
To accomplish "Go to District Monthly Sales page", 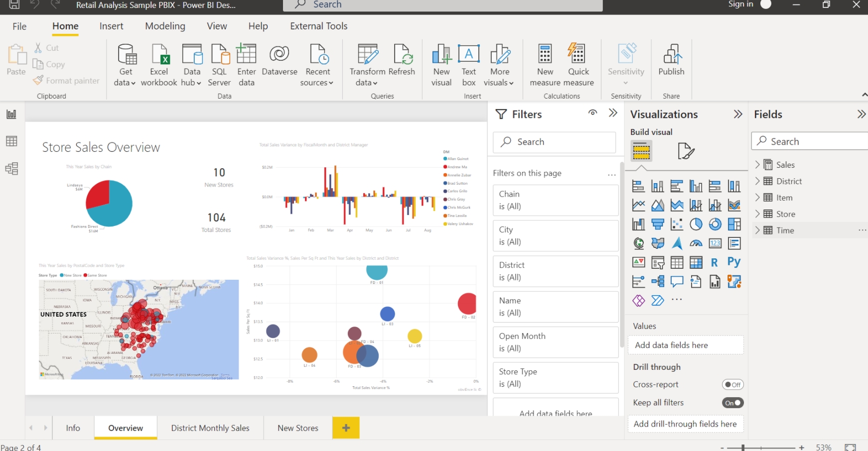I will point(210,428).
